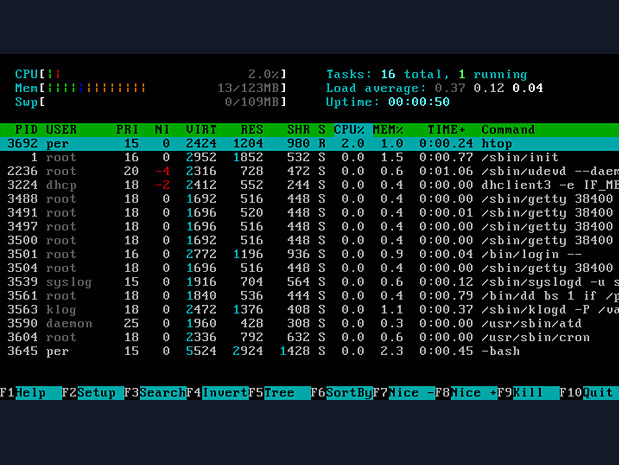The height and width of the screenshot is (465, 619).
Task: Sort by the PID column header
Action: point(26,130)
